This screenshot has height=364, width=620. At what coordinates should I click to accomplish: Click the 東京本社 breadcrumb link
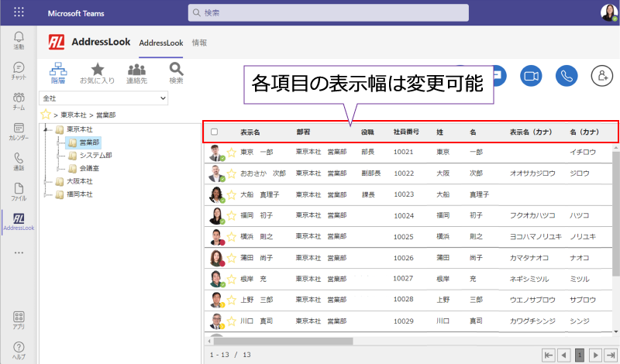[x=76, y=114]
